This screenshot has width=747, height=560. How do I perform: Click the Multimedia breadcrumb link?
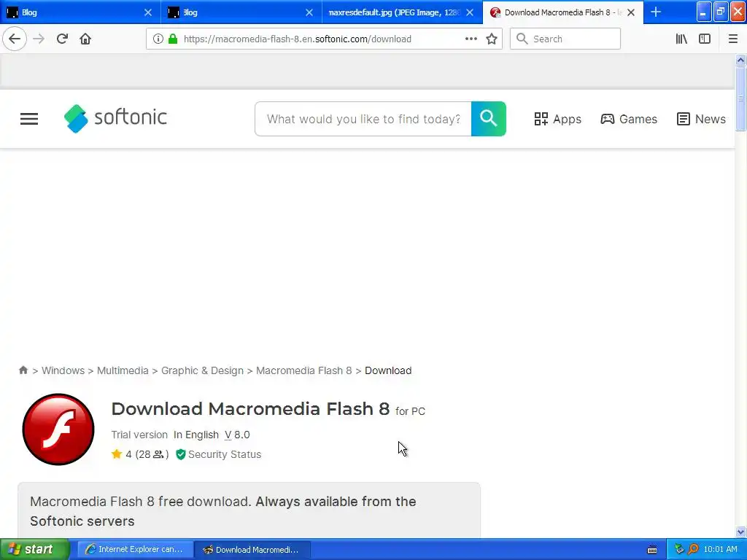point(123,370)
